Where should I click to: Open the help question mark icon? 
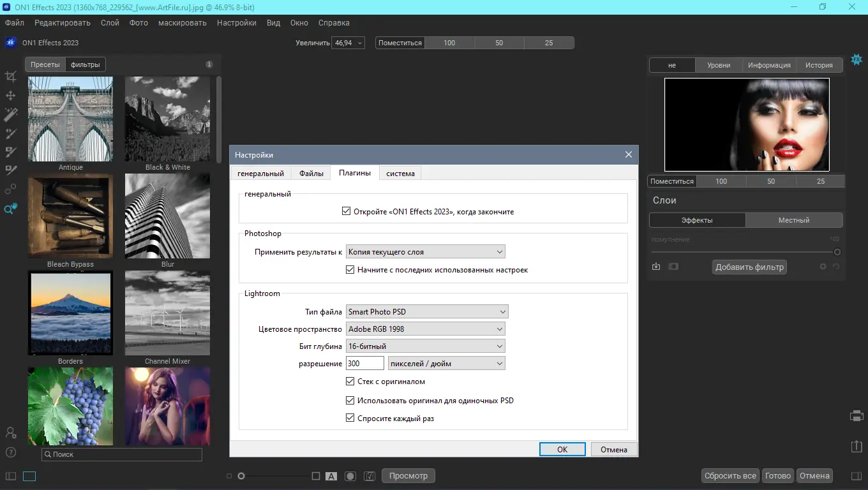[x=11, y=452]
